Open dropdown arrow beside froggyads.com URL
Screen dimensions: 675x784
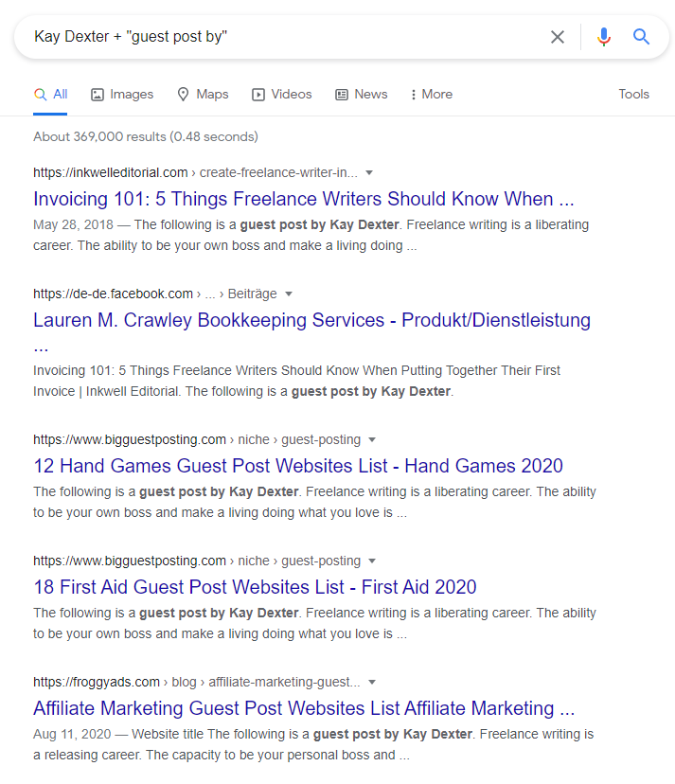tap(372, 683)
